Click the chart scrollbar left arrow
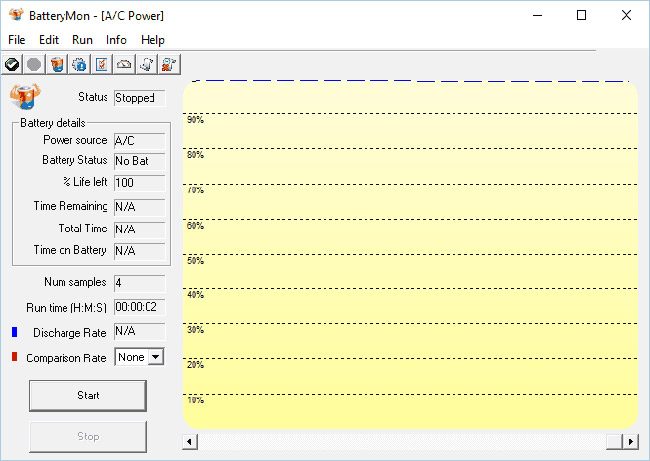650x461 pixels. [x=190, y=441]
